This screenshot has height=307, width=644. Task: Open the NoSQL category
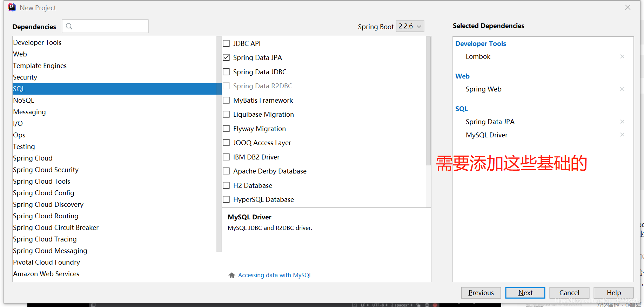coord(114,100)
